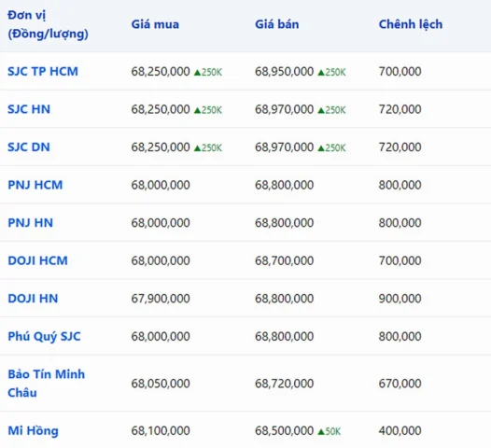
Task: Select SJC DN buy price 68,250,000
Action: click(x=161, y=147)
